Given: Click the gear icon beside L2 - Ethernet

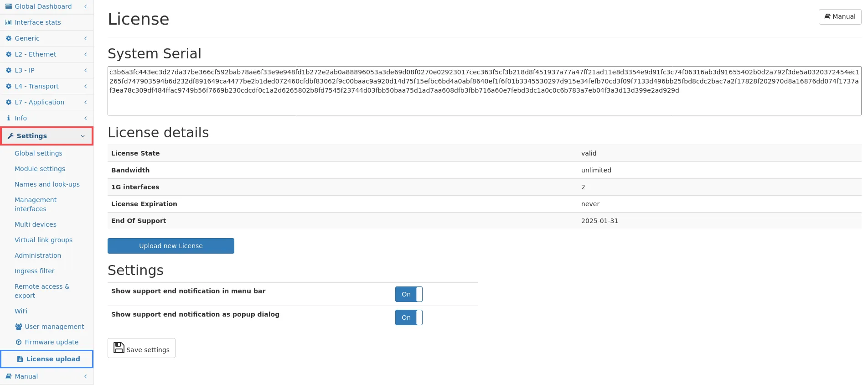Looking at the screenshot, I should 8,54.
